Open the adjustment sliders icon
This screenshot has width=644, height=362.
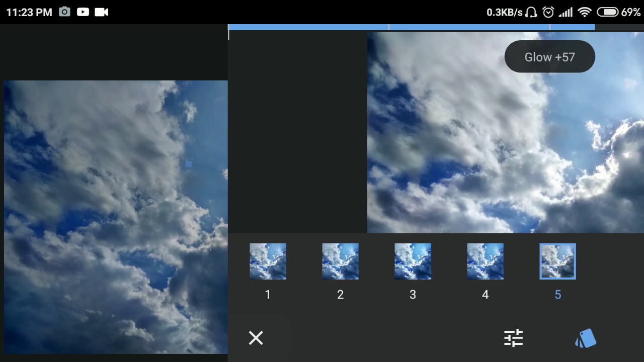coord(514,338)
